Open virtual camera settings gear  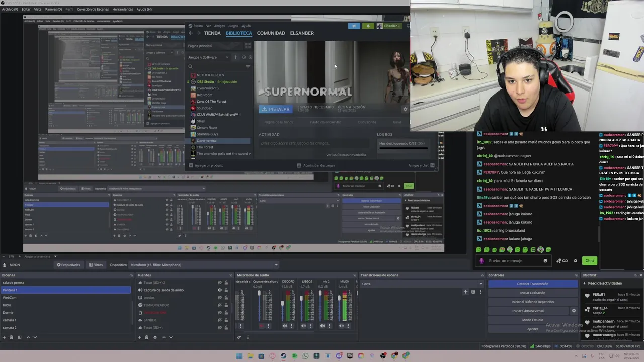coord(574,311)
